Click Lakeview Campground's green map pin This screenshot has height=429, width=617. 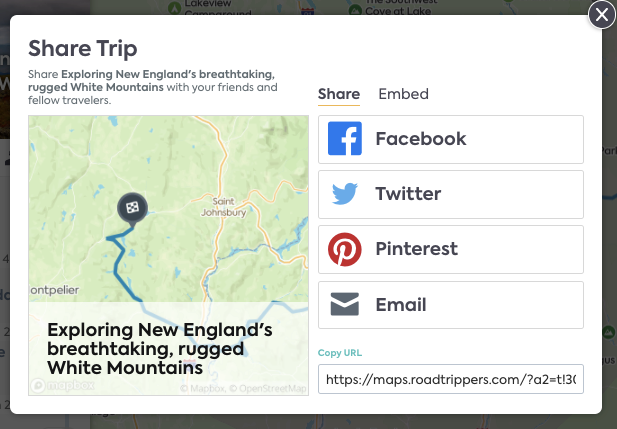[x=174, y=8]
